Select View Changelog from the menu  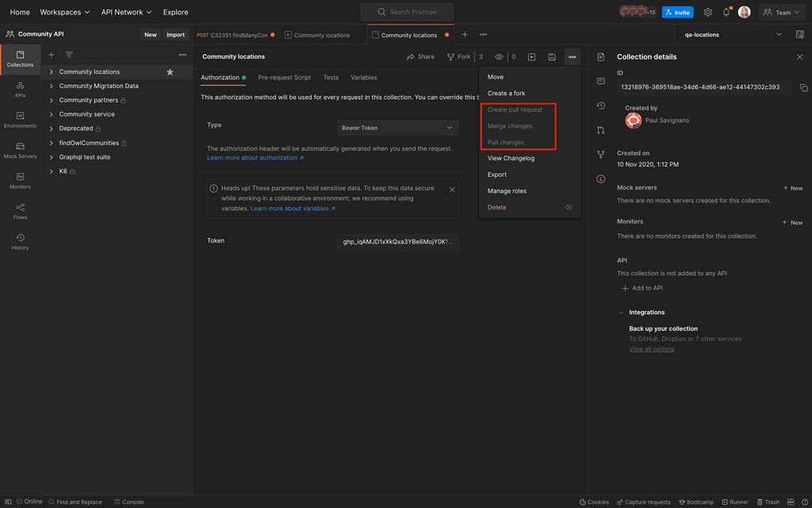[x=511, y=158]
